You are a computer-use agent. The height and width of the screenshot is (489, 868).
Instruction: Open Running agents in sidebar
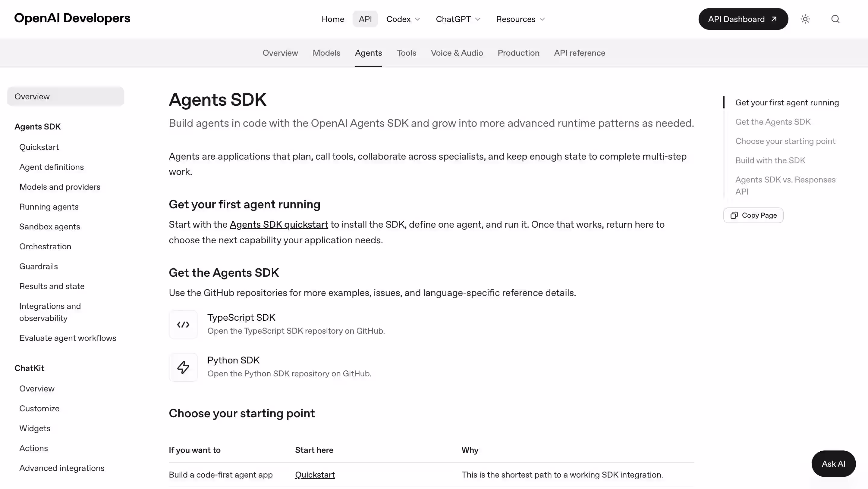click(49, 207)
